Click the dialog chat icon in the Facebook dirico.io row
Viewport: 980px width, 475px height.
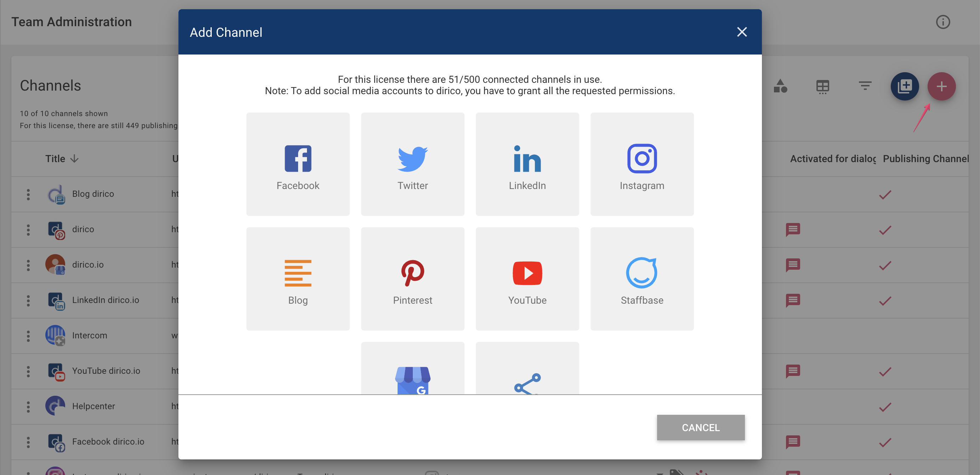793,442
